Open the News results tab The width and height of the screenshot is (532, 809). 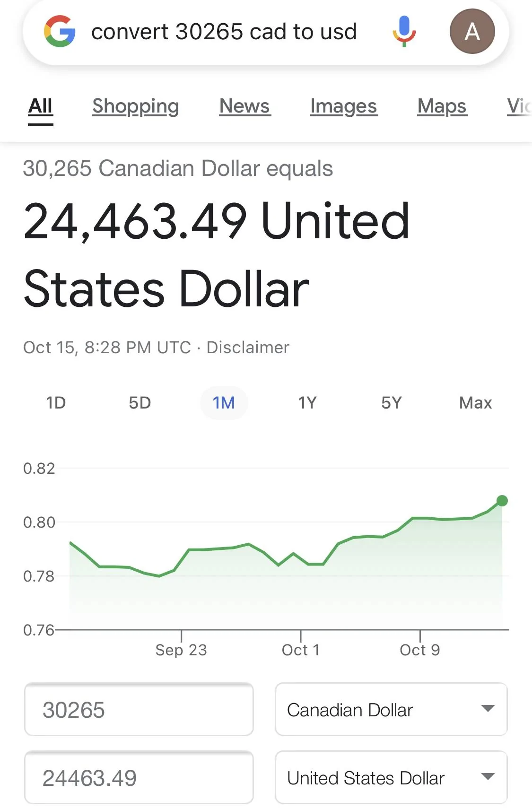244,106
